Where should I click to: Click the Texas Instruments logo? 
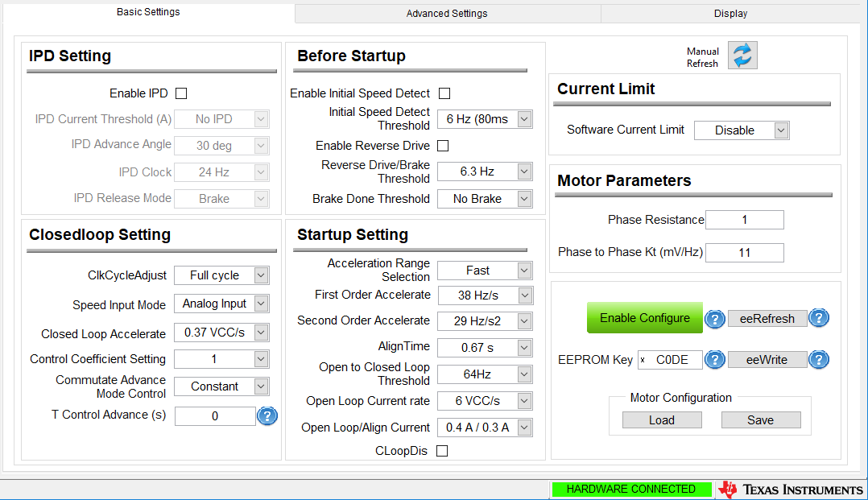click(791, 490)
